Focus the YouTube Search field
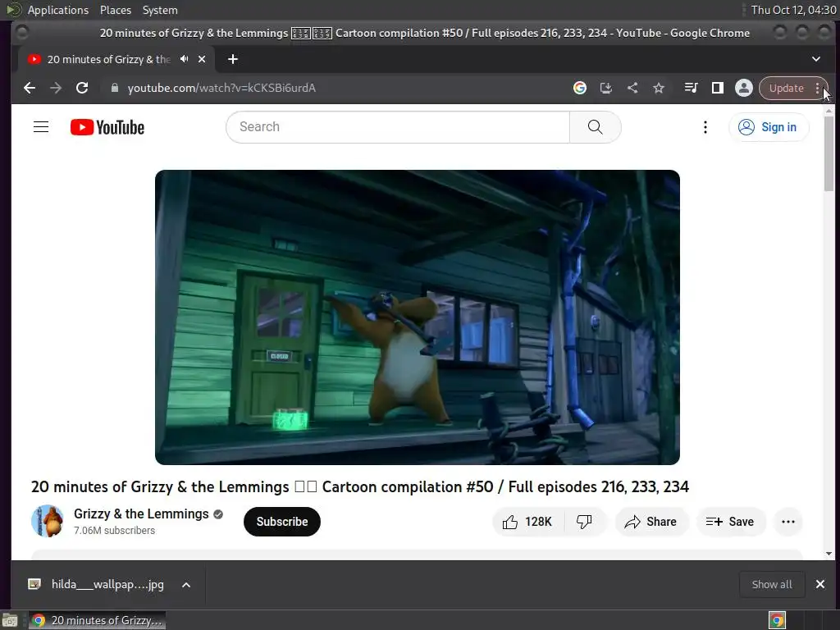Viewport: 840px width, 630px height. (398, 127)
